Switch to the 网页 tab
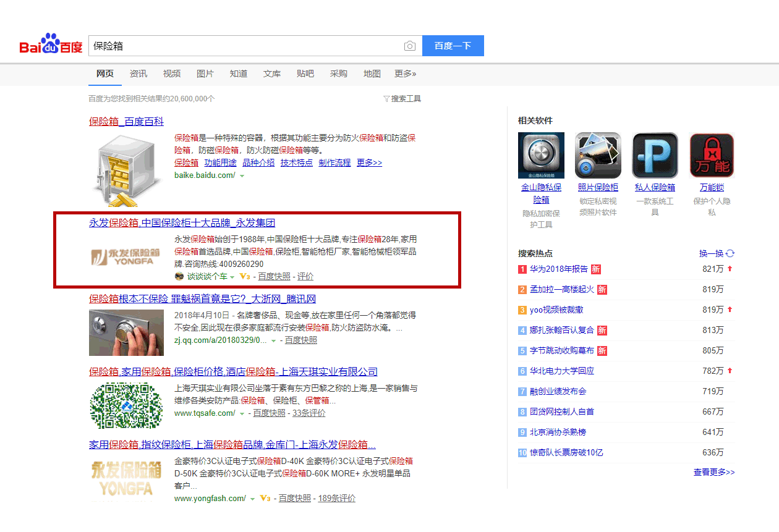Screen dimensions: 779x532 tap(105, 74)
